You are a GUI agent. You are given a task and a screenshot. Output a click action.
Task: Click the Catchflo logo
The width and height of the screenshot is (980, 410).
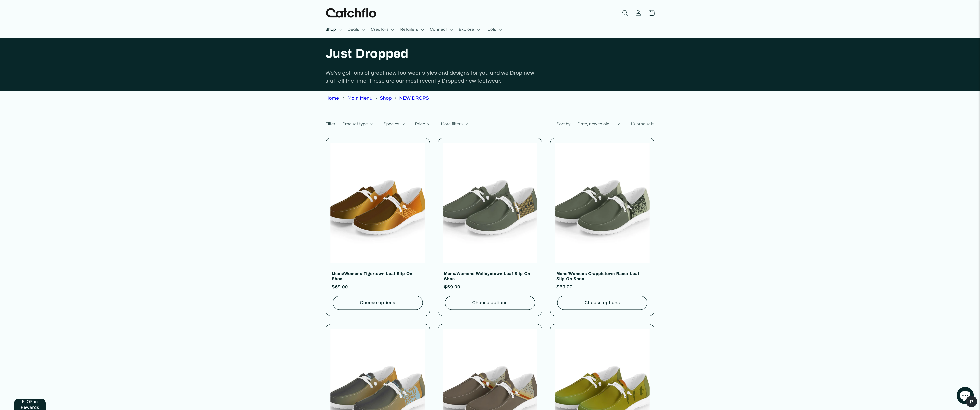pyautogui.click(x=351, y=13)
